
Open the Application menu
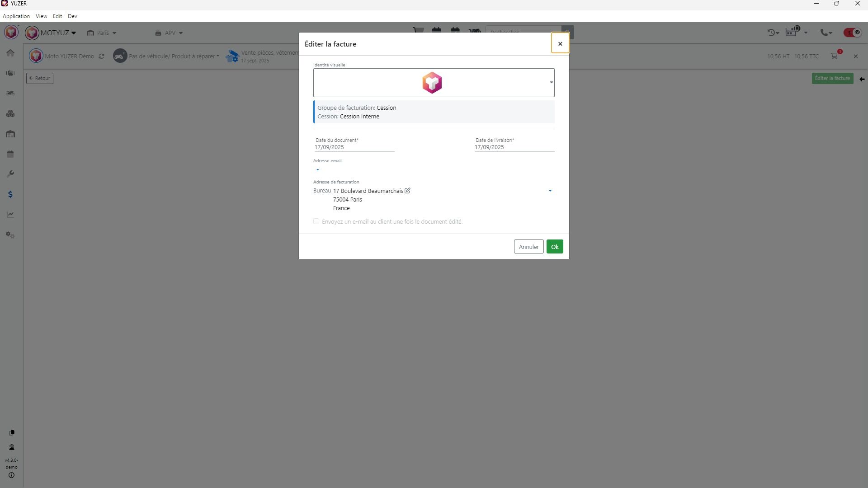(x=16, y=16)
